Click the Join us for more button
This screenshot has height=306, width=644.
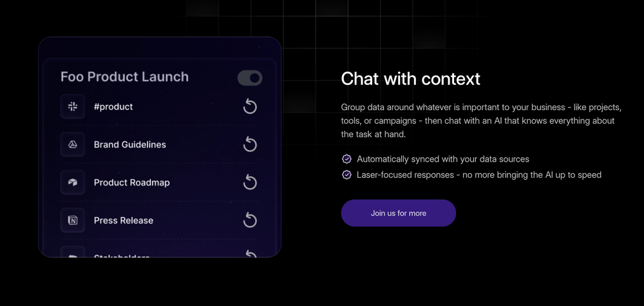(x=399, y=213)
